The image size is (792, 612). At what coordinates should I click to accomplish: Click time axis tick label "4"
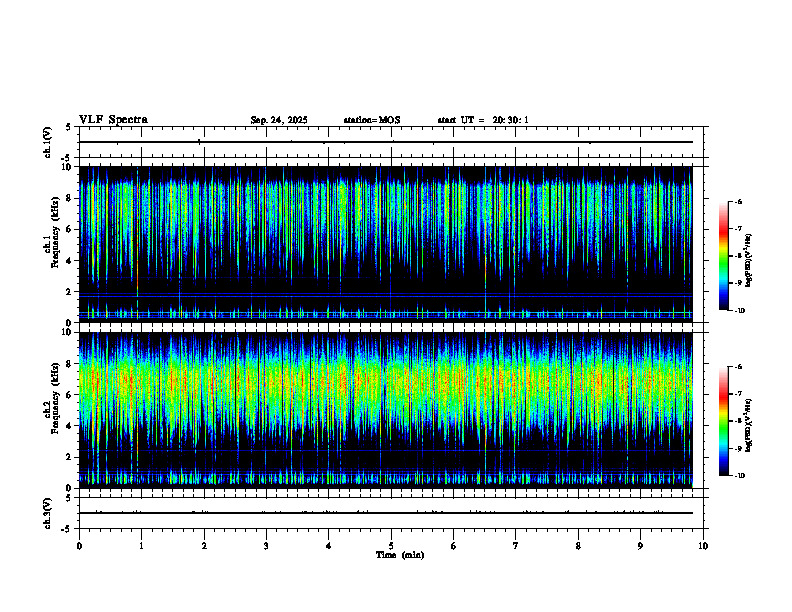[x=328, y=546]
